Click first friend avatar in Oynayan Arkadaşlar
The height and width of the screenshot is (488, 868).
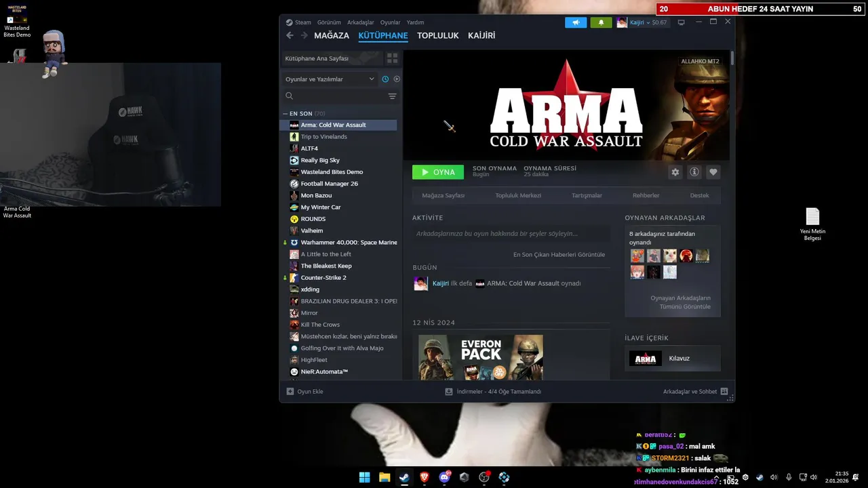[637, 256]
